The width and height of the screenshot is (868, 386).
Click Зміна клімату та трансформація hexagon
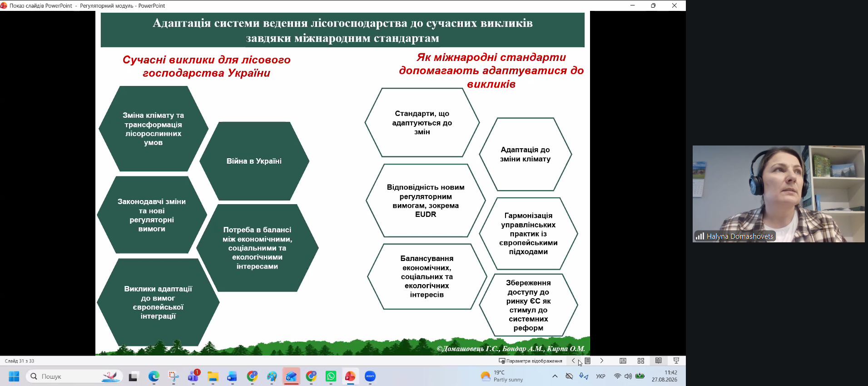(x=154, y=129)
